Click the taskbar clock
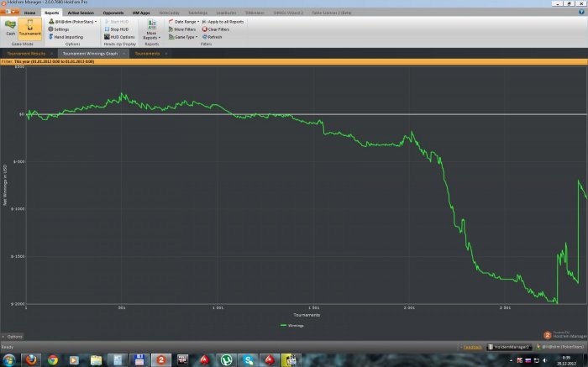This screenshot has height=367, width=588. pyautogui.click(x=566, y=360)
